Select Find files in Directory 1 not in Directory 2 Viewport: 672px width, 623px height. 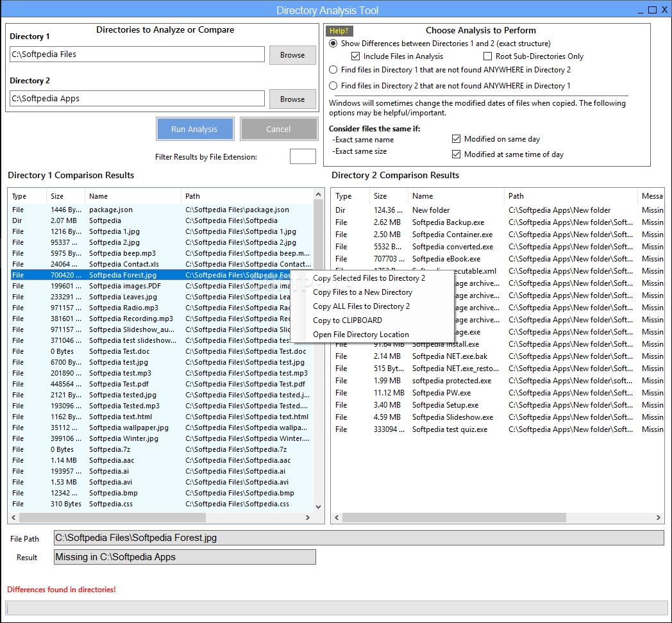333,69
